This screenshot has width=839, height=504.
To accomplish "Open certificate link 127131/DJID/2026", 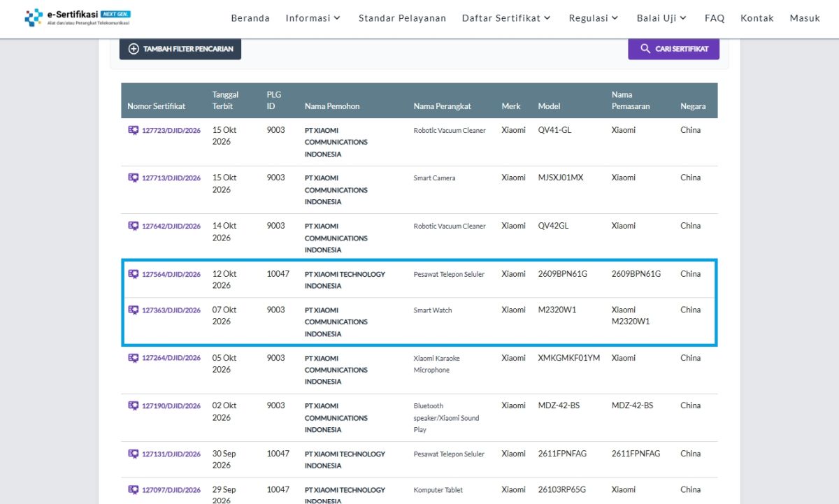I will tap(171, 454).
